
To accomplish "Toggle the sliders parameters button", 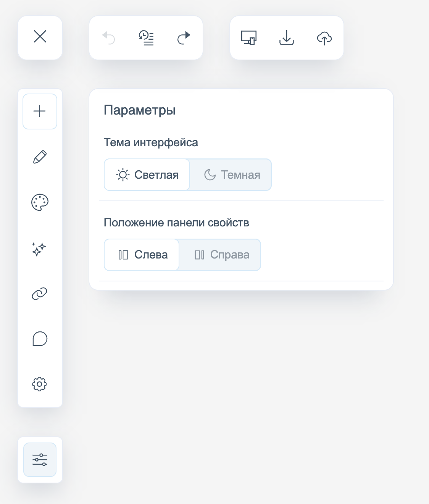I will click(40, 460).
